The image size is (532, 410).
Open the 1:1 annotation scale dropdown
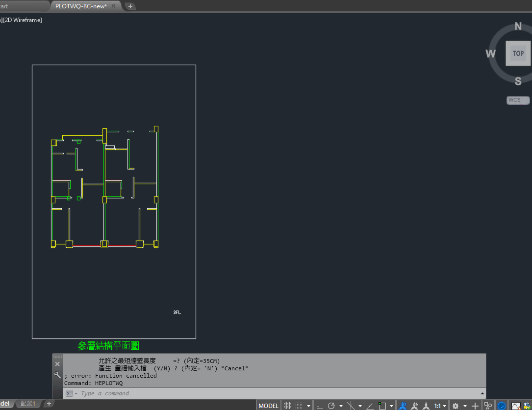[x=440, y=406]
